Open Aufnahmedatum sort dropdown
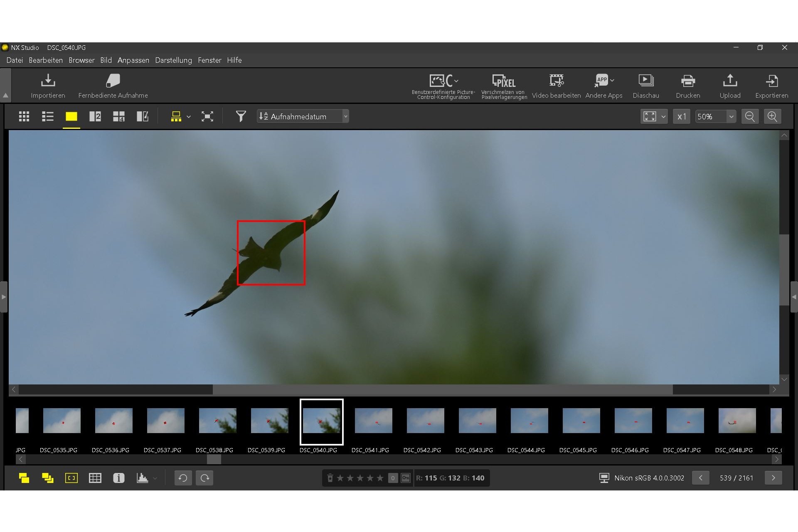This screenshot has height=532, width=798. (x=303, y=116)
